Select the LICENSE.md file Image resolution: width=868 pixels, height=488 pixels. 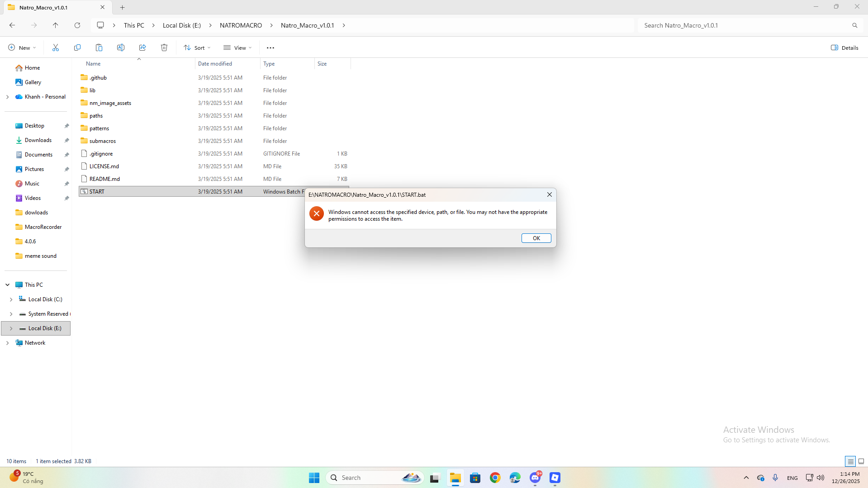point(214,166)
